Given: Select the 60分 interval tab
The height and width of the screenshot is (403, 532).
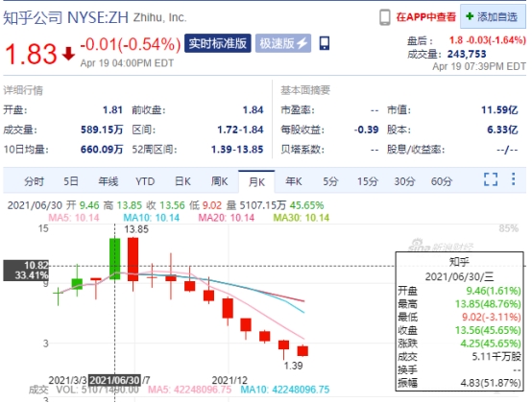Looking at the screenshot, I should click(442, 181).
